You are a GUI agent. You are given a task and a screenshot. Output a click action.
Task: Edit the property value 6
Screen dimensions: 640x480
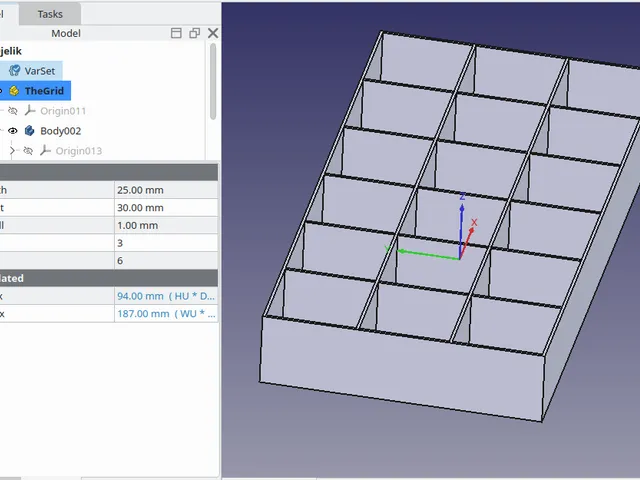166,260
